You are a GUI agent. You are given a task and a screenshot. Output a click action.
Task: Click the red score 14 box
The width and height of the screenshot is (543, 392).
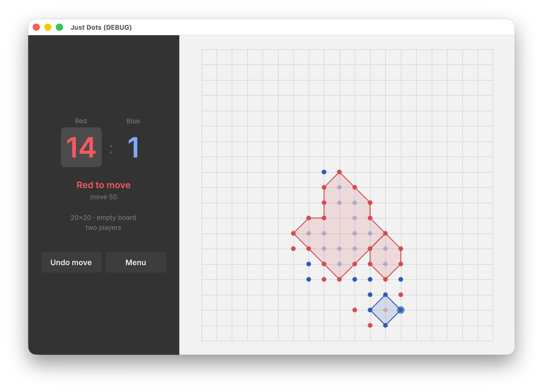tap(81, 147)
